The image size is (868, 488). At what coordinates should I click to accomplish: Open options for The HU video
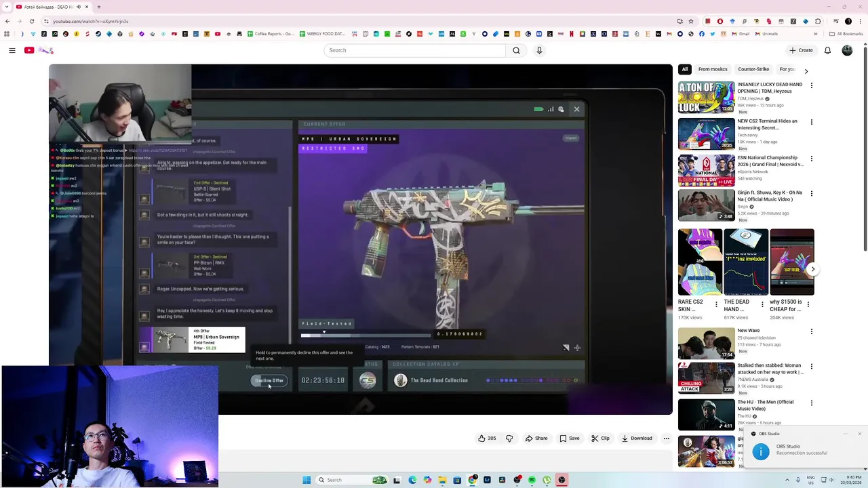(811, 403)
